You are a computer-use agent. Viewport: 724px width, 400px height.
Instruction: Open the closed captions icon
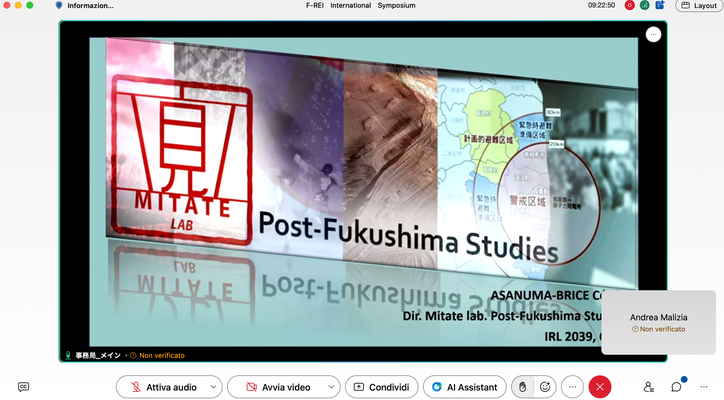[x=24, y=387]
